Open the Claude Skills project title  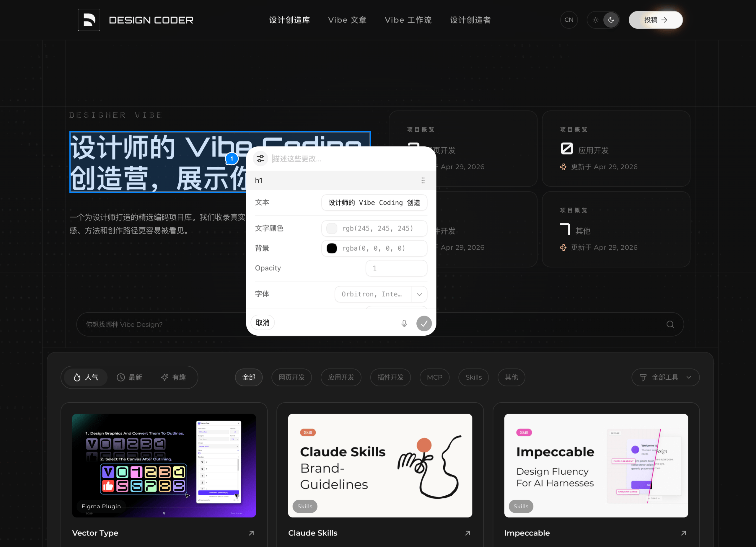pos(313,533)
